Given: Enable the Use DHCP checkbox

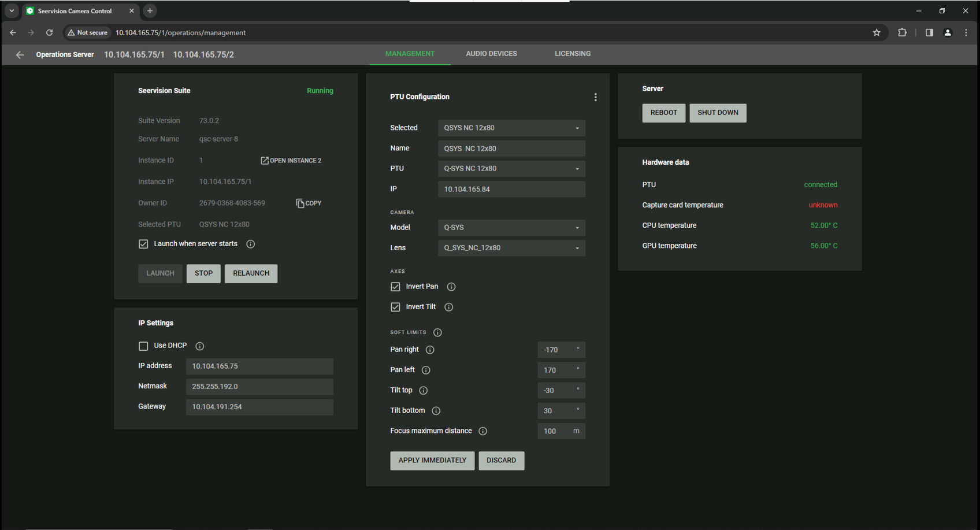Looking at the screenshot, I should (x=143, y=346).
